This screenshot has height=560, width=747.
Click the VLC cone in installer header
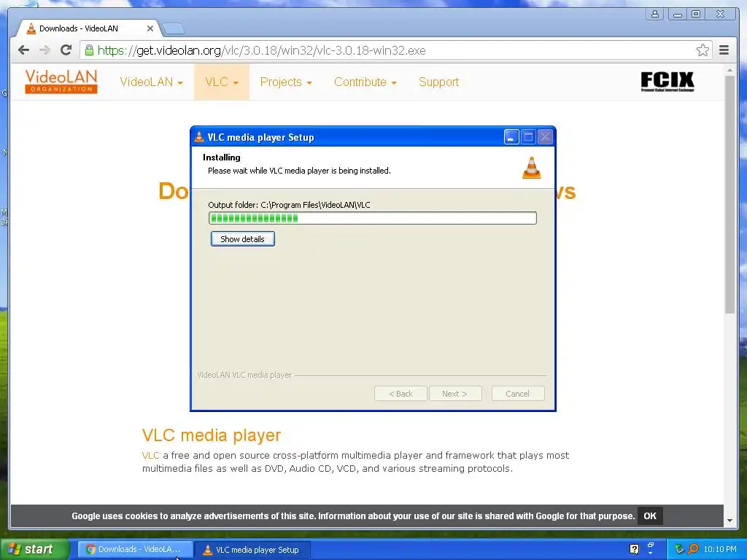(532, 168)
